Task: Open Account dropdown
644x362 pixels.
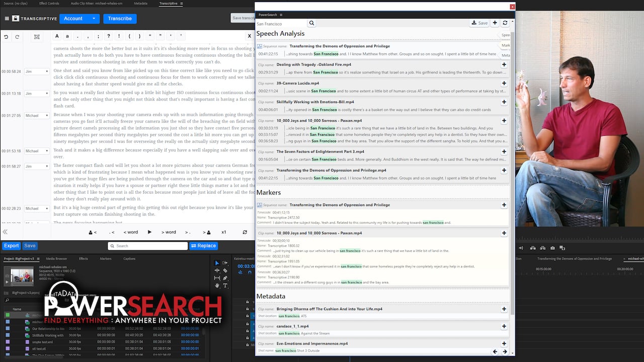Action: (x=79, y=19)
